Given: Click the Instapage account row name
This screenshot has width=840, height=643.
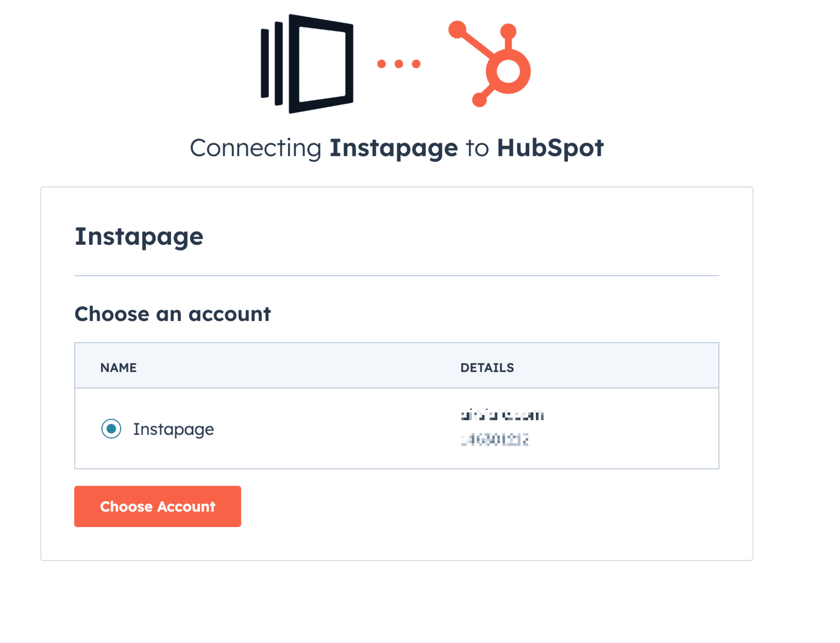Looking at the screenshot, I should (x=173, y=429).
